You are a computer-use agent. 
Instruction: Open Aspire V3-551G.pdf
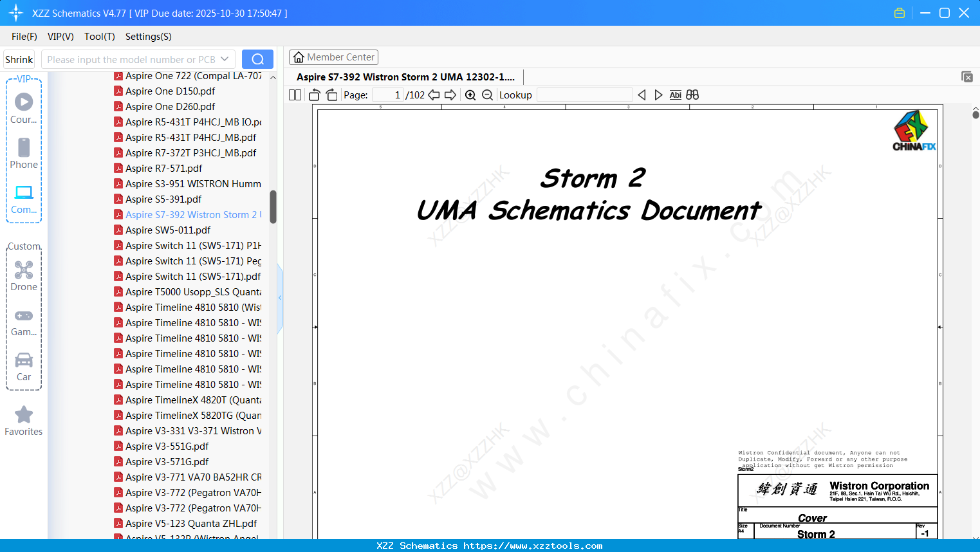pos(162,446)
